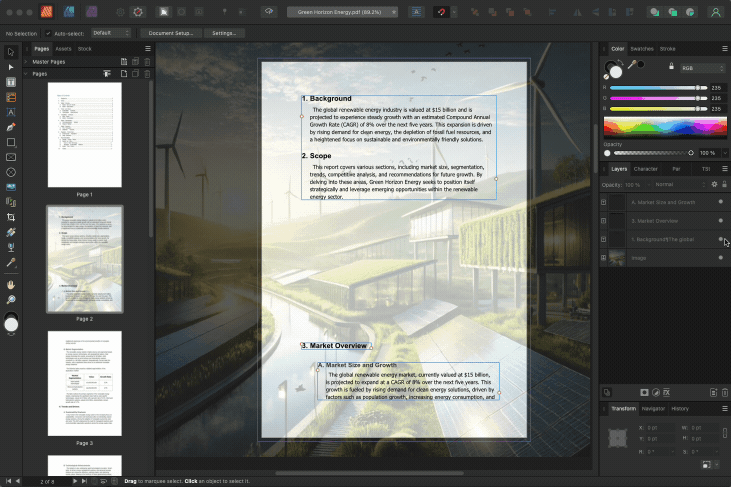Open the Auto-select Default dropdown
The height and width of the screenshot is (487, 731).
click(110, 33)
